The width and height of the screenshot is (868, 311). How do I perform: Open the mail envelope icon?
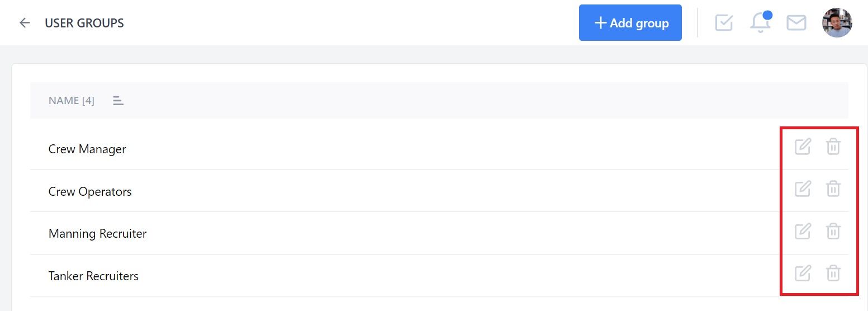[796, 23]
